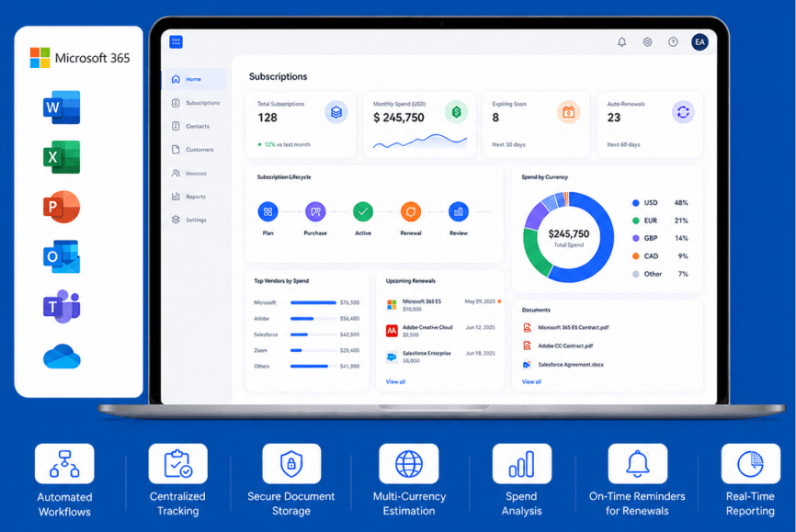Click the USD blue legend swatch
796x532 pixels.
635,203
